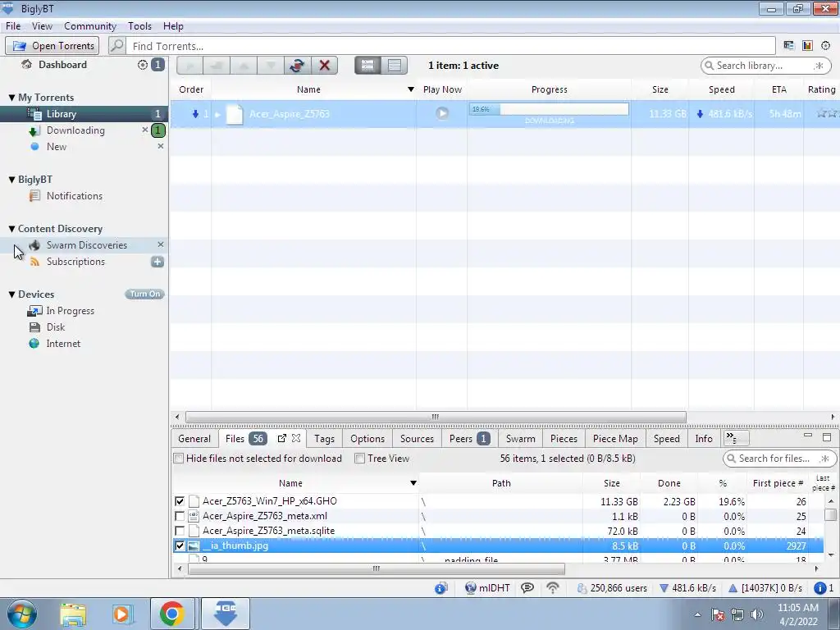Click the Open Torrents button
This screenshot has width=840, height=630.
pos(52,46)
